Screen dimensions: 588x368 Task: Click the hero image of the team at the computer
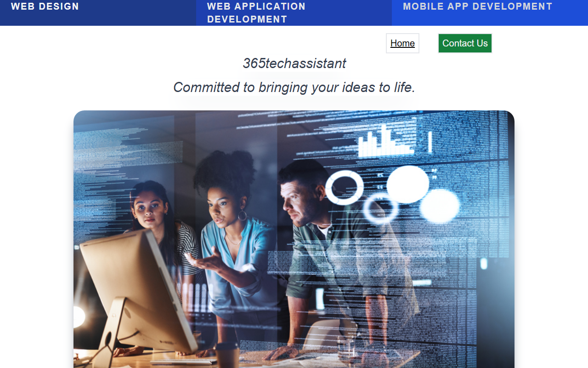coord(294,239)
